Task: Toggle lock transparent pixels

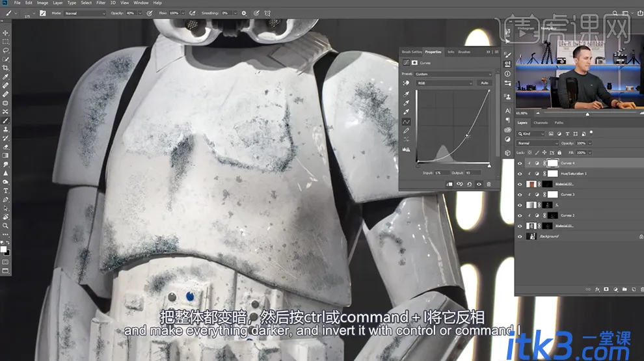Action: (530, 153)
